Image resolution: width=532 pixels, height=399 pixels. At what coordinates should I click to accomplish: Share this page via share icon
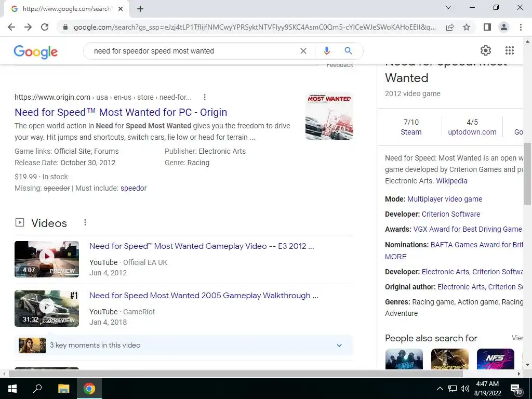point(450,27)
